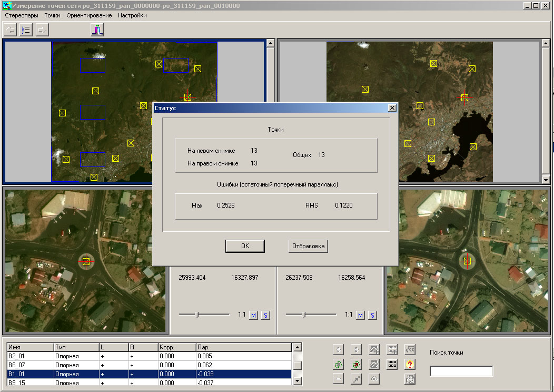This screenshot has height=392, width=554.
Task: Toggle the left M button beside zoom slider
Action: (253, 315)
